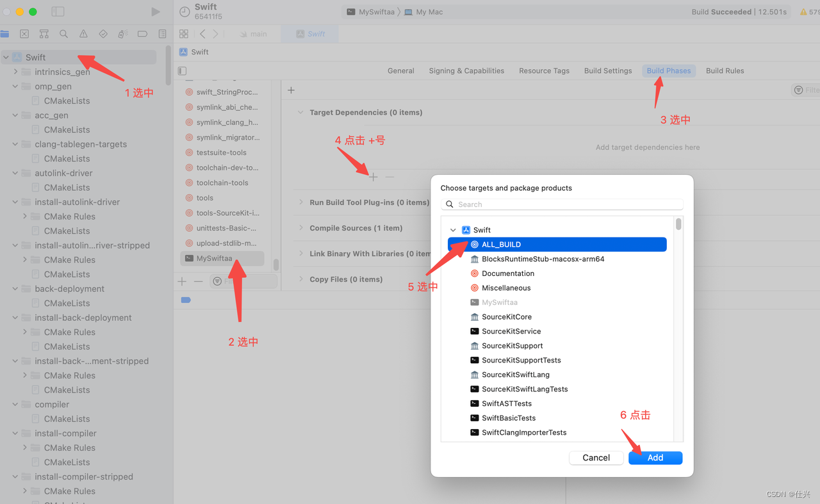This screenshot has height=504, width=820.
Task: Collapse Swift group in chooser dialog
Action: pos(453,230)
